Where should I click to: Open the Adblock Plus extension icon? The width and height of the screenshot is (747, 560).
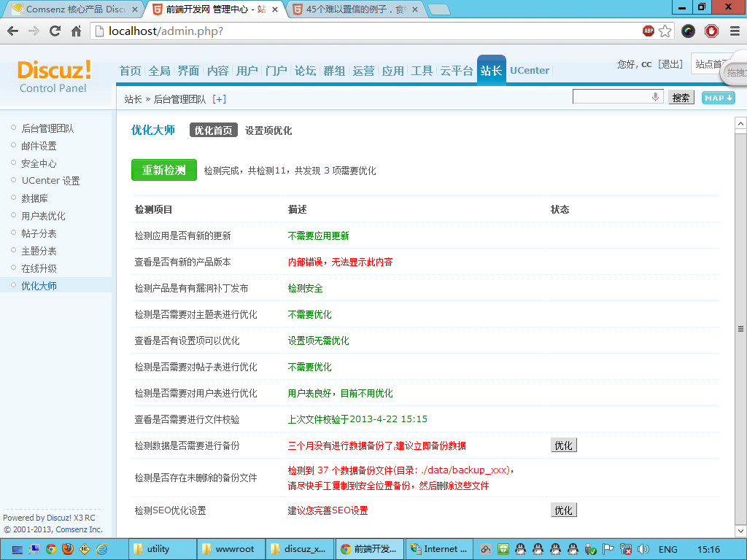tap(649, 31)
